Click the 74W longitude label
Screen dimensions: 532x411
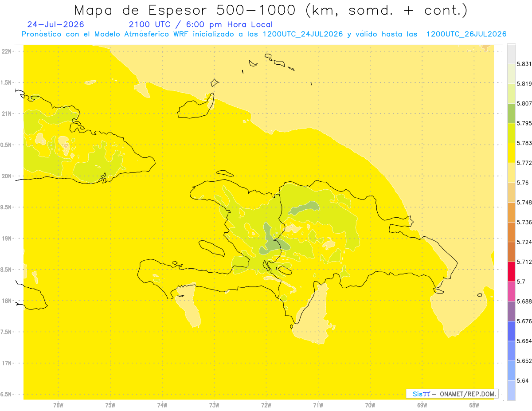click(x=162, y=405)
